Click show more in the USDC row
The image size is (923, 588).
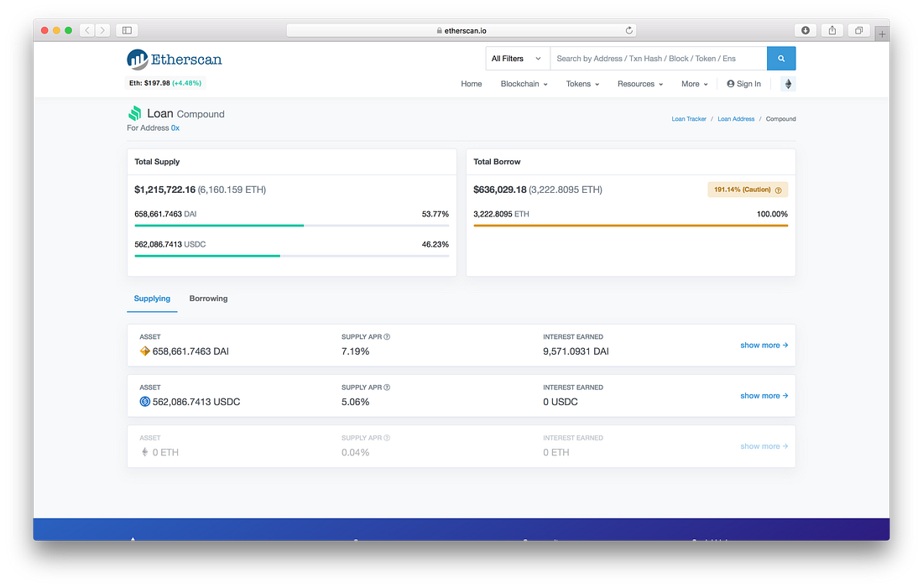pyautogui.click(x=764, y=396)
